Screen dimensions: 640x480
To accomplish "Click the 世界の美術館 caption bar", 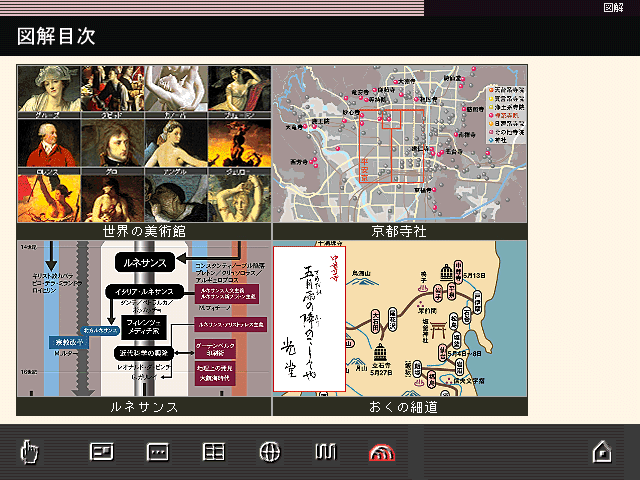I will tap(144, 231).
